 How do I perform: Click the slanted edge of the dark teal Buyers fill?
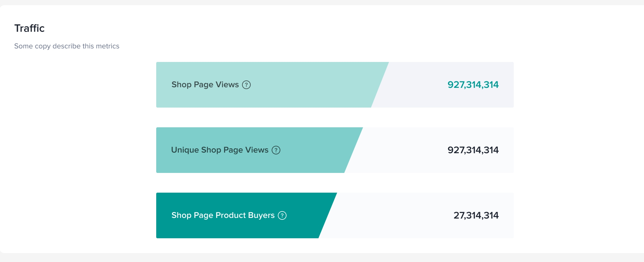tap(328, 215)
